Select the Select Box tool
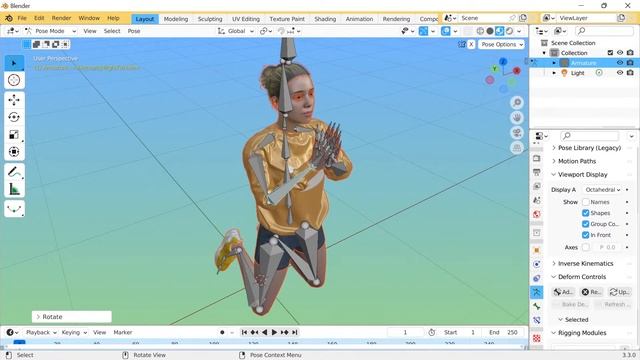 [x=14, y=63]
